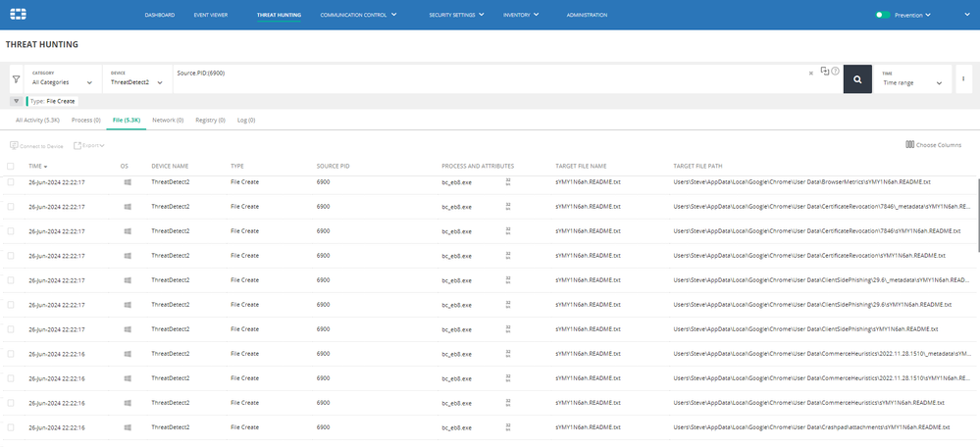Open the Category dropdown
The image size is (980, 447).
63,82
